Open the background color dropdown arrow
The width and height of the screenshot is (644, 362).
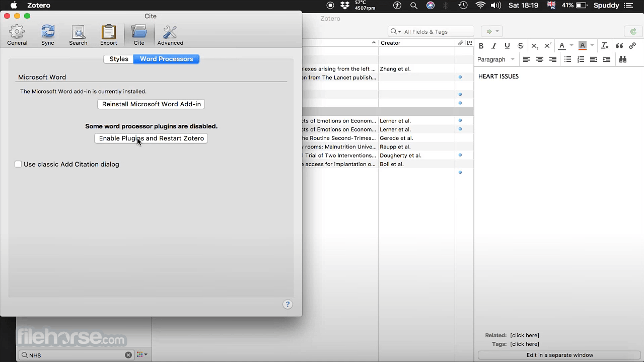pos(592,46)
